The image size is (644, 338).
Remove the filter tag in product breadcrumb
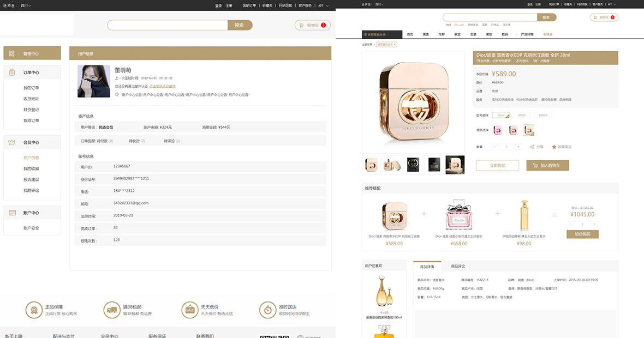394,44
